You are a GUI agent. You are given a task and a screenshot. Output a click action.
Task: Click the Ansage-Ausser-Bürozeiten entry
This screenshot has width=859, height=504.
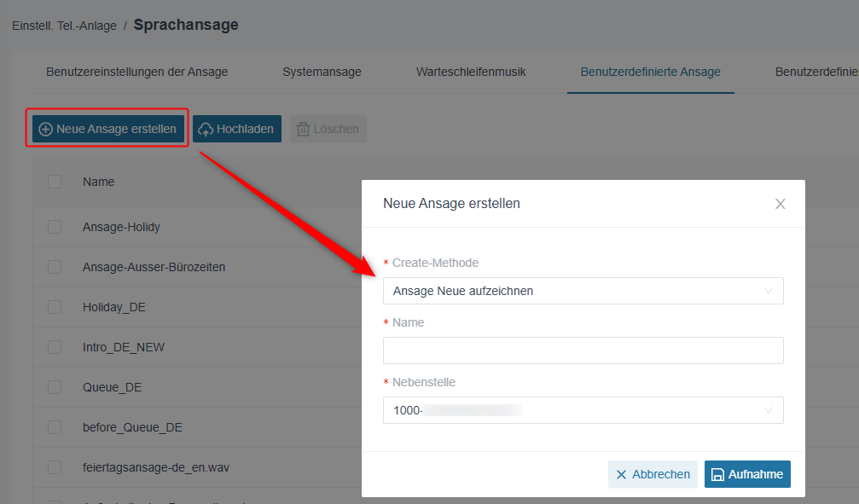154,267
